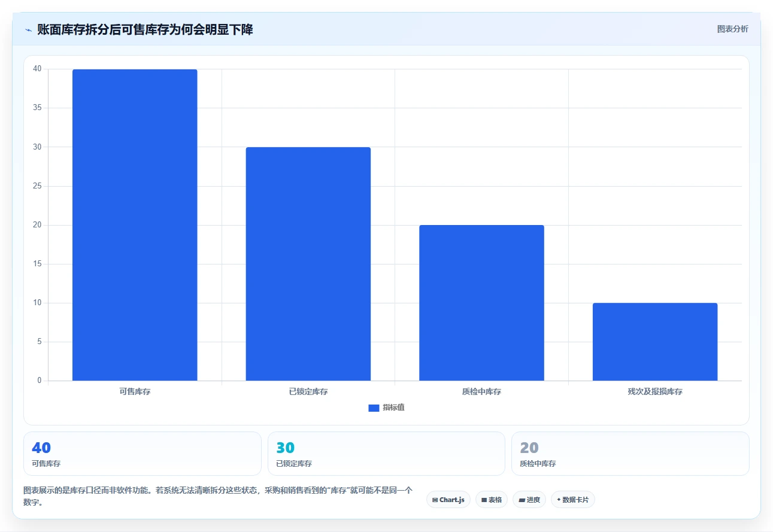The height and width of the screenshot is (532, 773).
Task: Click the lightning icon beside the title
Action: 28,29
